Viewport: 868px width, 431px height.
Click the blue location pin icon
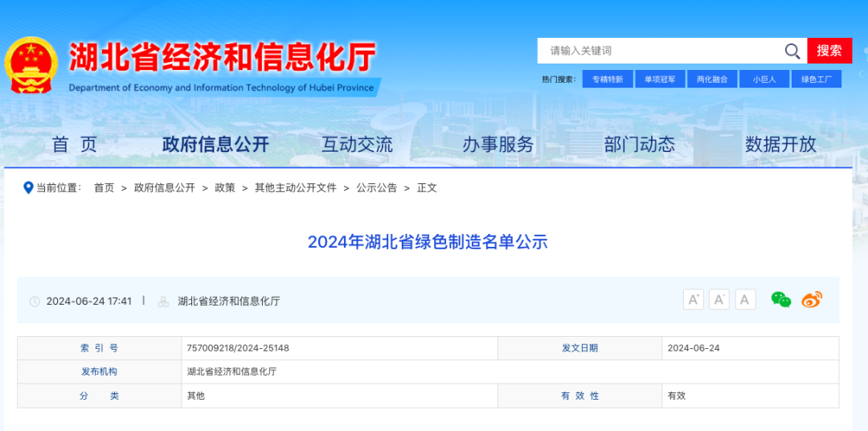pyautogui.click(x=28, y=187)
